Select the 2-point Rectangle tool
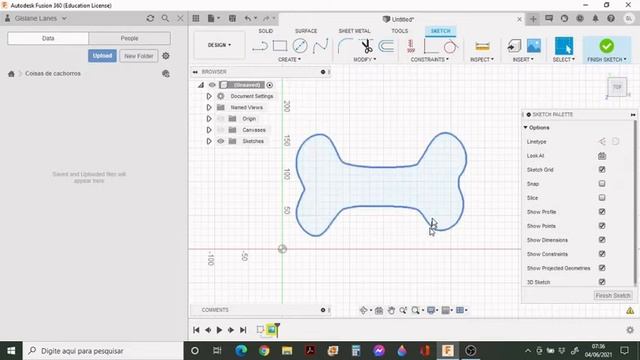The height and width of the screenshot is (360, 640). coord(280,46)
